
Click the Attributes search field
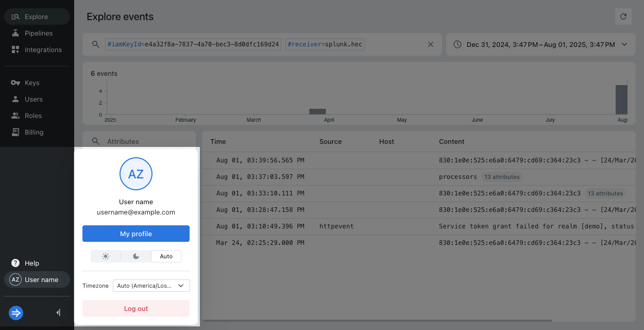click(x=139, y=141)
